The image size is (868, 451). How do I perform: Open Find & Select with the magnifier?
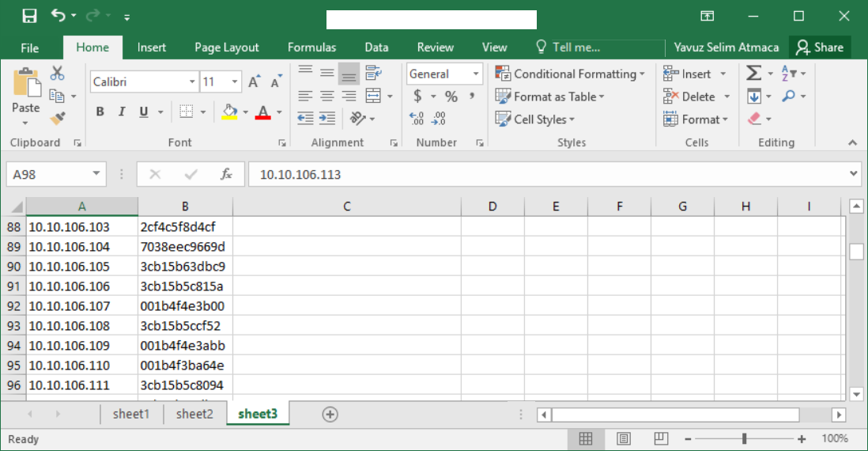tap(789, 97)
